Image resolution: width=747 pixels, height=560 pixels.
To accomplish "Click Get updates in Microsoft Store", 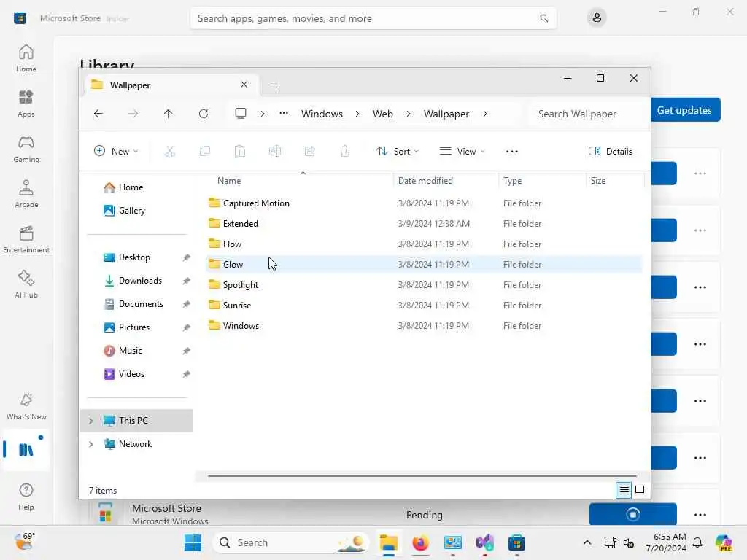I will tap(685, 110).
